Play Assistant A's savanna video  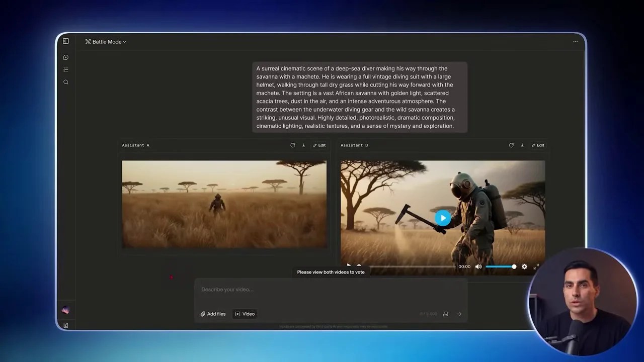pyautogui.click(x=224, y=204)
